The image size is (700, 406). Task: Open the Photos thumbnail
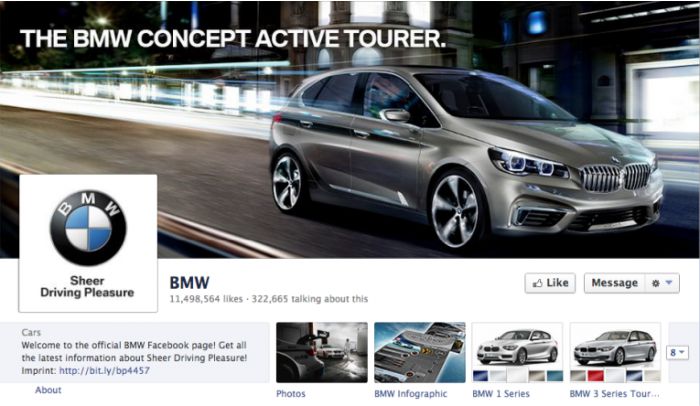coord(322,352)
